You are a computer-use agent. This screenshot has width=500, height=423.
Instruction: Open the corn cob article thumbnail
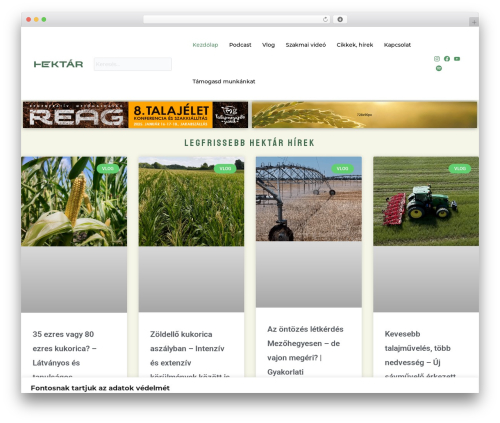coord(74,201)
